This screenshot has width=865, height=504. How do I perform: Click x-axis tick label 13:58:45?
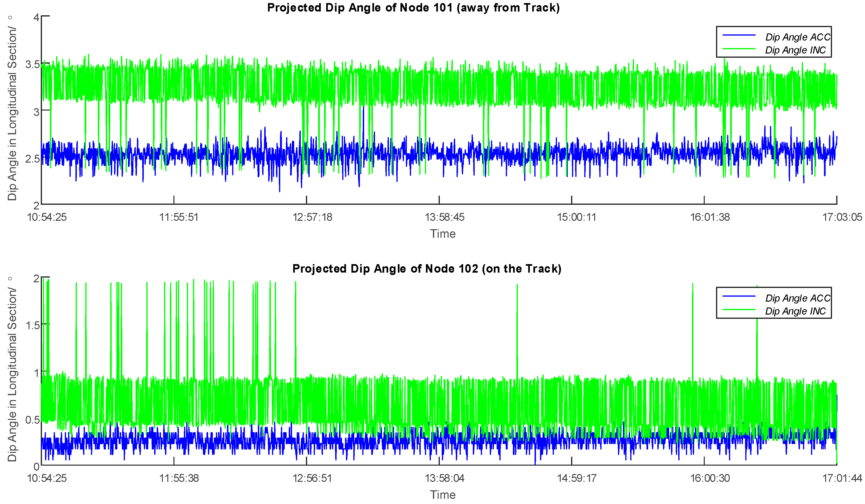445,217
